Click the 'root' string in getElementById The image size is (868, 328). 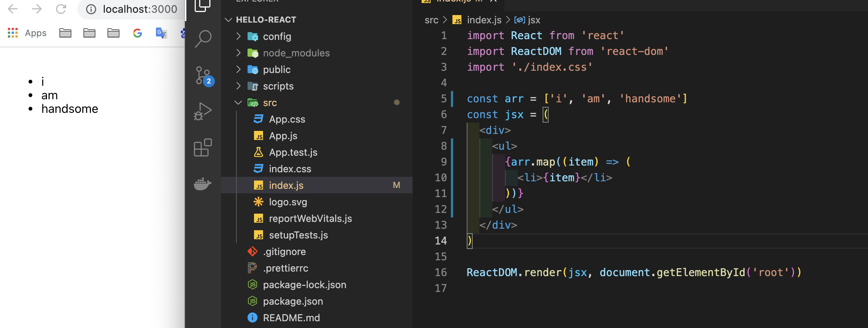point(770,272)
